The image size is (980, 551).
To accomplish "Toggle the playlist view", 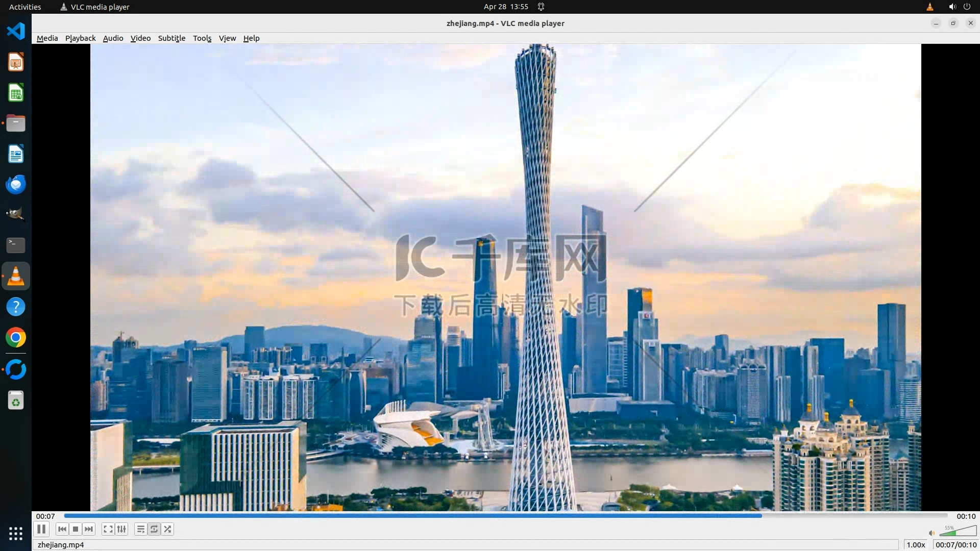I will (140, 529).
